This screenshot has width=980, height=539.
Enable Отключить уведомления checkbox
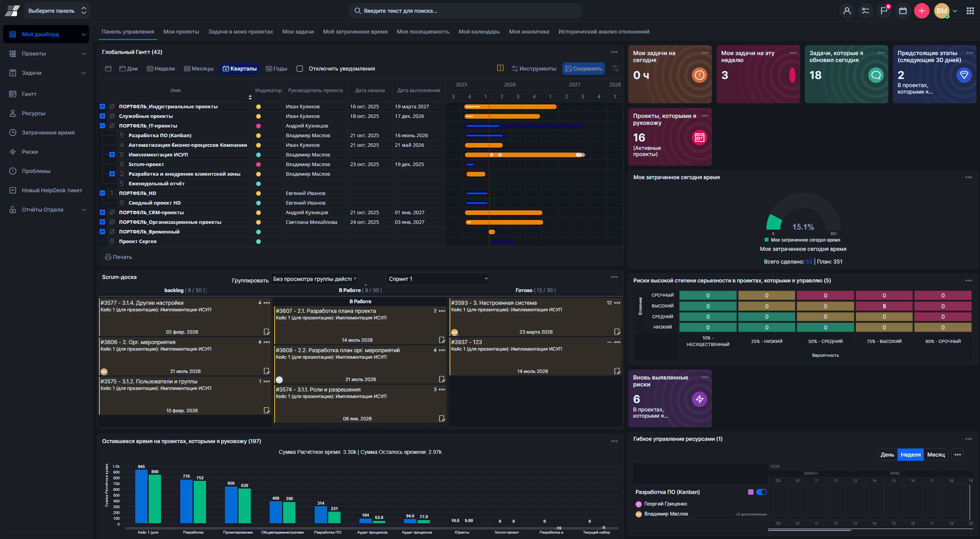[x=300, y=69]
